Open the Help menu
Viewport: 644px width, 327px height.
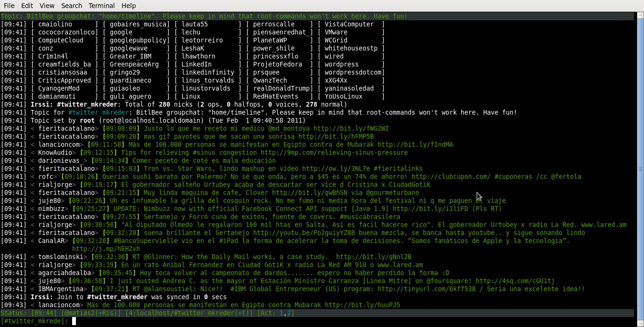tap(129, 6)
